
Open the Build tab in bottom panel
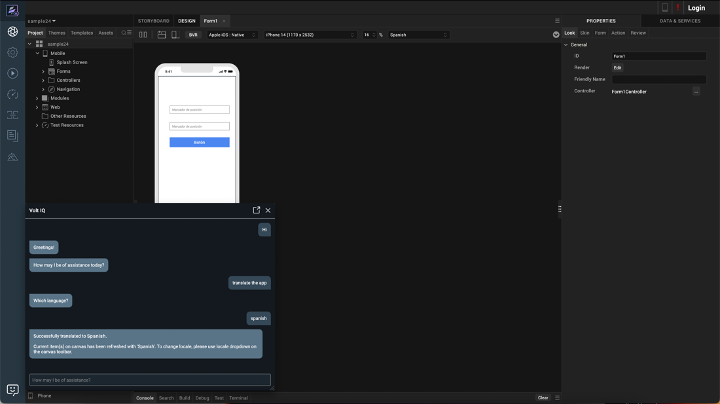point(185,398)
